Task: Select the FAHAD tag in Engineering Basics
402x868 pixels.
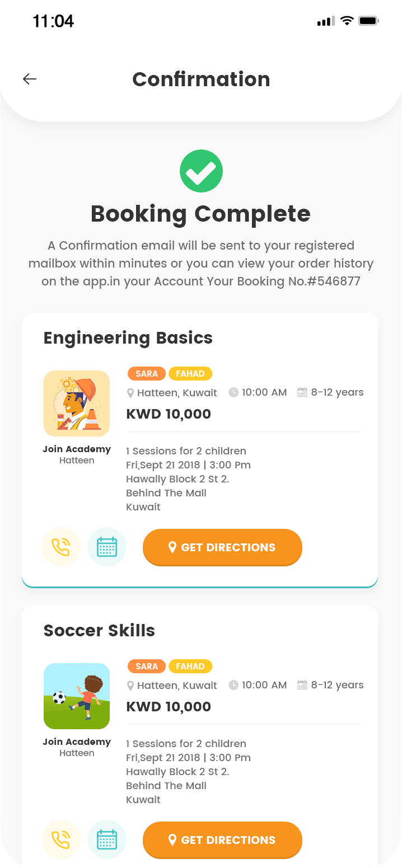Action: (x=190, y=374)
